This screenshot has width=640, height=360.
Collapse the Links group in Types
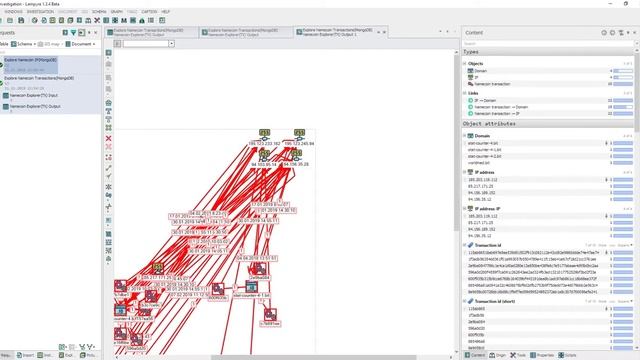click(464, 93)
